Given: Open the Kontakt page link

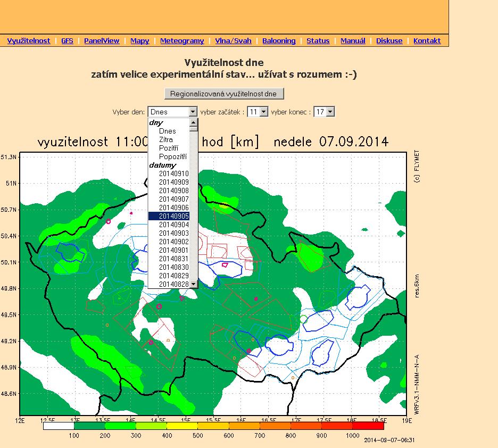Looking at the screenshot, I should pos(427,41).
